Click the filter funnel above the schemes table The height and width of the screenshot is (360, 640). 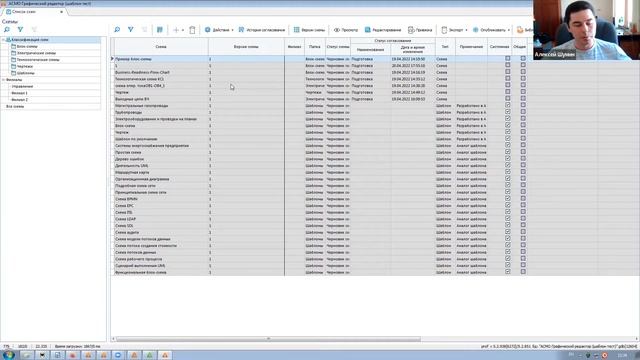pyautogui.click(x=131, y=30)
